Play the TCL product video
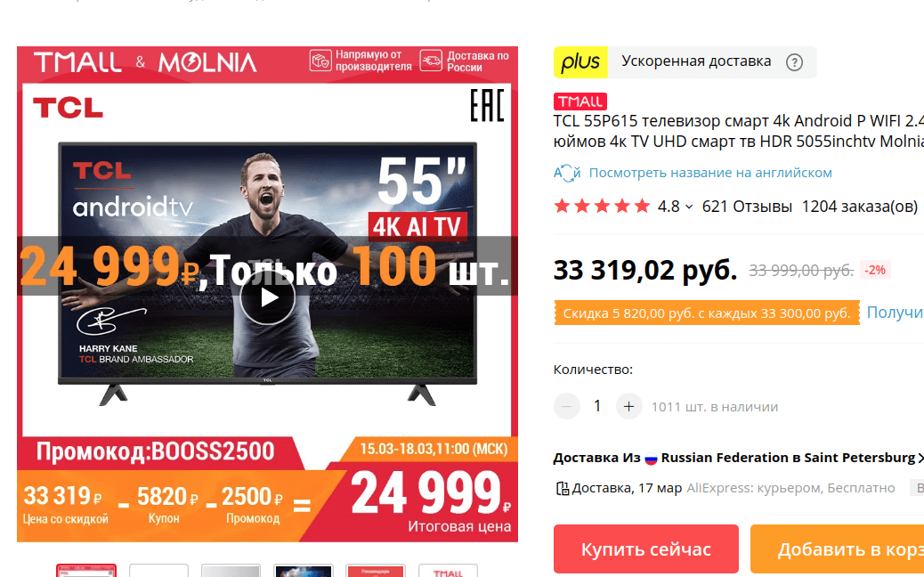 [x=267, y=297]
